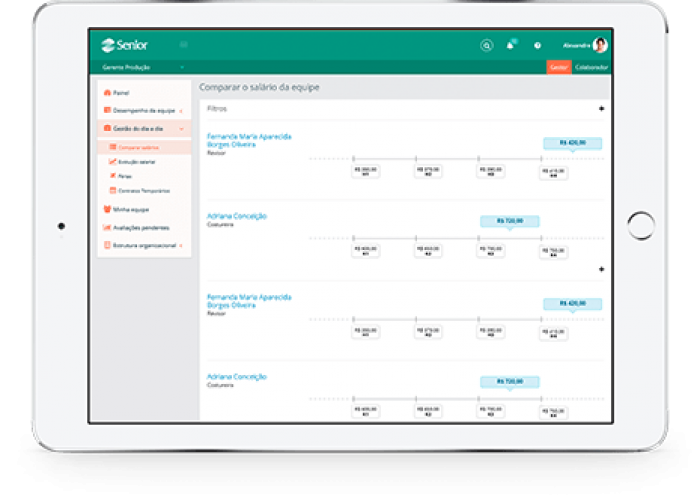This screenshot has height=500, width=700.
Task: Click the R$ 420,00 salary marker in first row
Action: click(x=572, y=143)
